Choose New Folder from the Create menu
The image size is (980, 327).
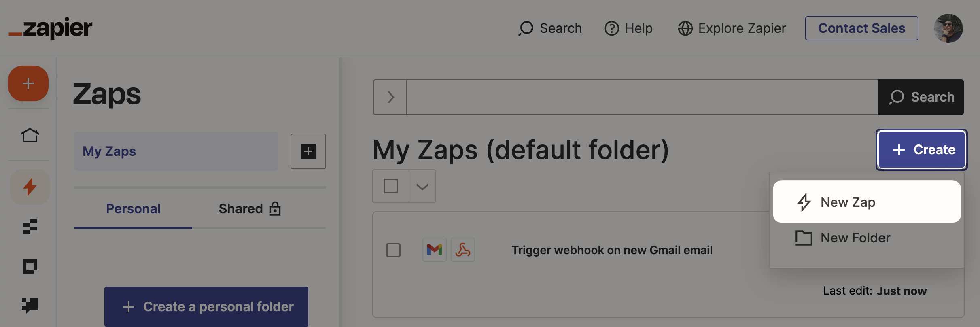pyautogui.click(x=855, y=238)
